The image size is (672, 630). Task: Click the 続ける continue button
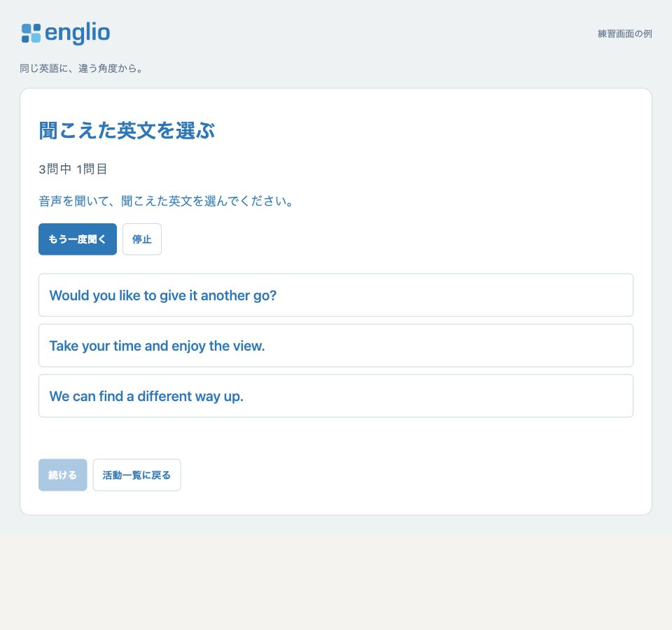[62, 475]
